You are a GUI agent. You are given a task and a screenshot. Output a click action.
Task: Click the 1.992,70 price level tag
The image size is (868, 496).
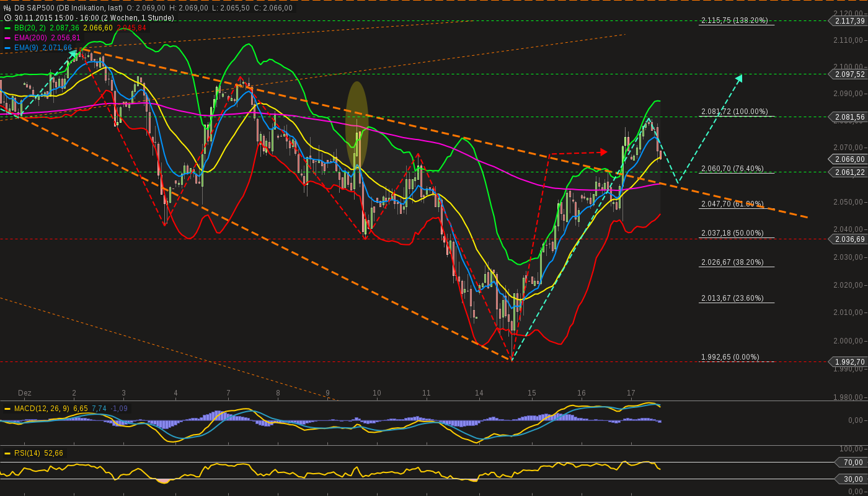[848, 362]
